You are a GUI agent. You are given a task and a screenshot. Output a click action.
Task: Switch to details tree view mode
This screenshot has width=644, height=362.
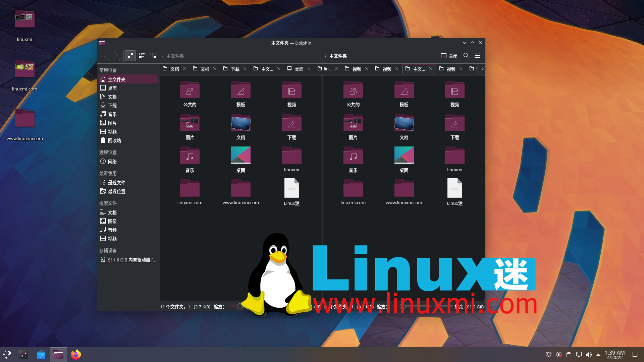click(x=153, y=56)
